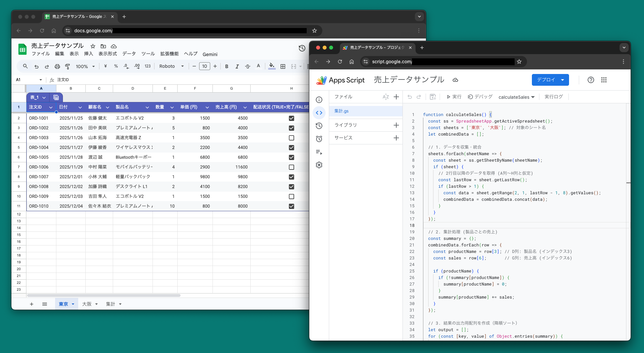Click the Overview info icon in sidebar
This screenshot has width=644, height=353.
[x=319, y=100]
